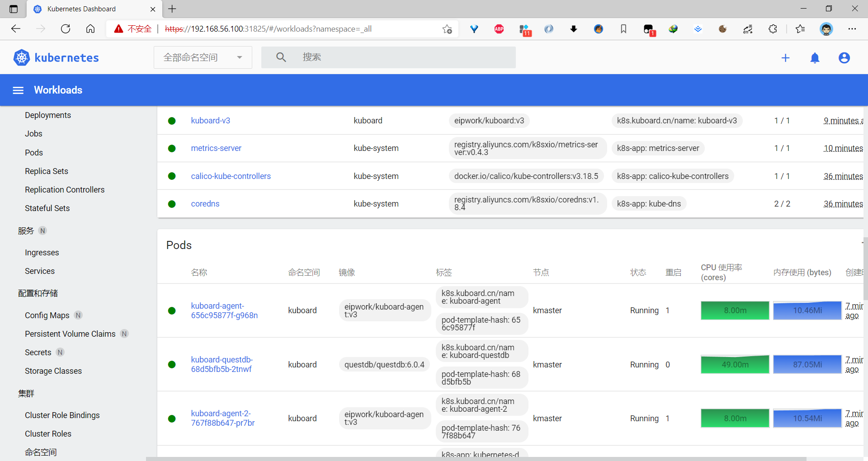Screen dimensions: 868x461
Task: Click the 名称 column header in Pods
Action: click(x=199, y=273)
